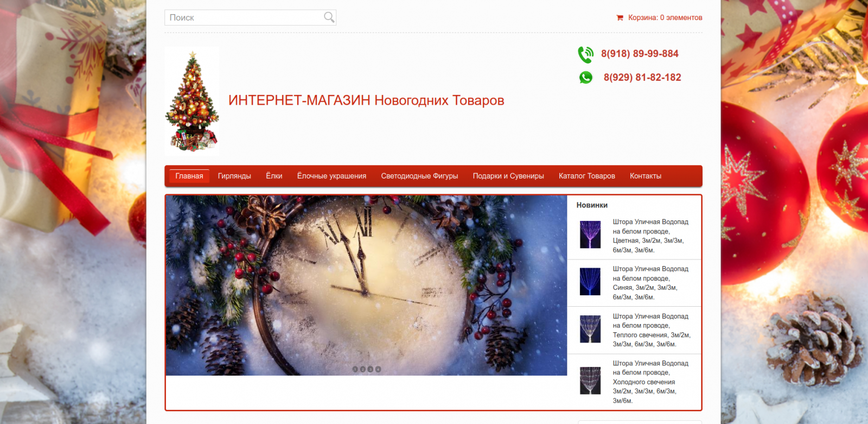
Task: Open the Главная menu item
Action: [189, 176]
